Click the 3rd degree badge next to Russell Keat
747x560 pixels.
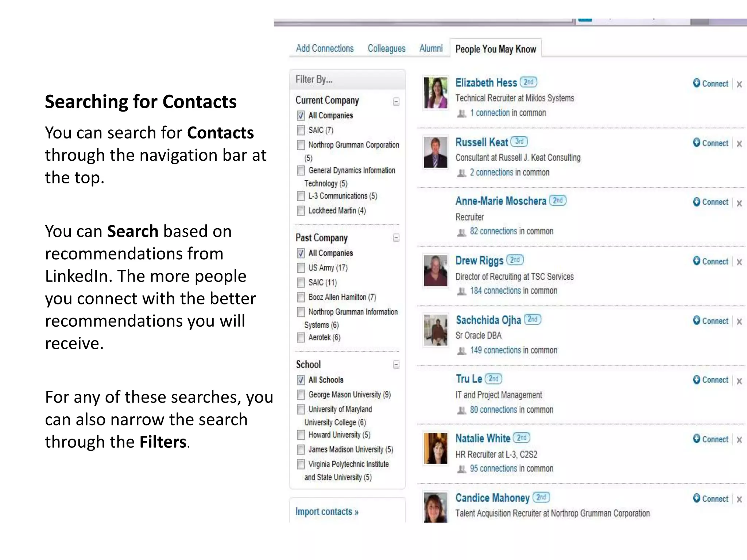tap(519, 141)
